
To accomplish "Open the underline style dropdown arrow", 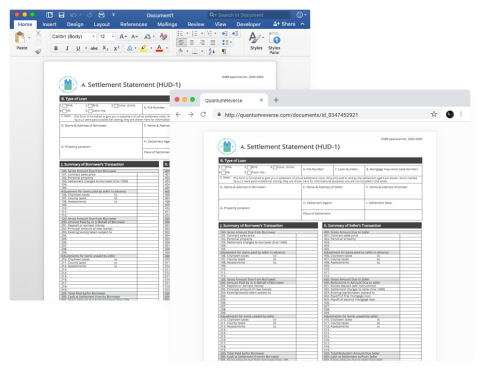I will tap(86, 48).
